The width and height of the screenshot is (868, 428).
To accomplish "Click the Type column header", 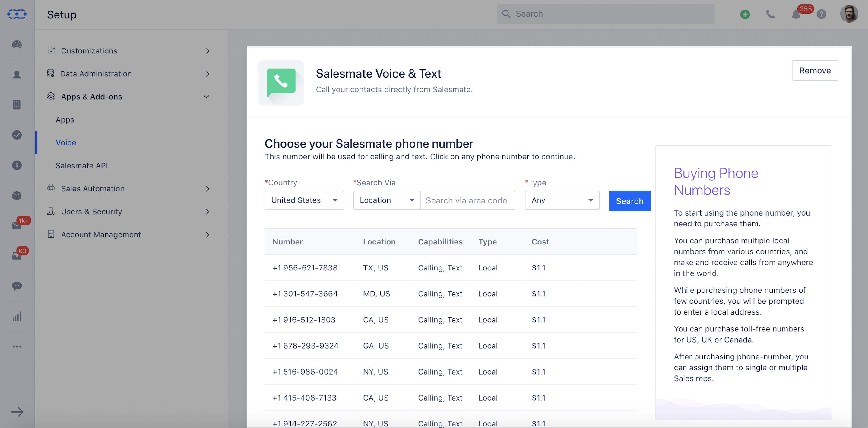I will [x=487, y=242].
